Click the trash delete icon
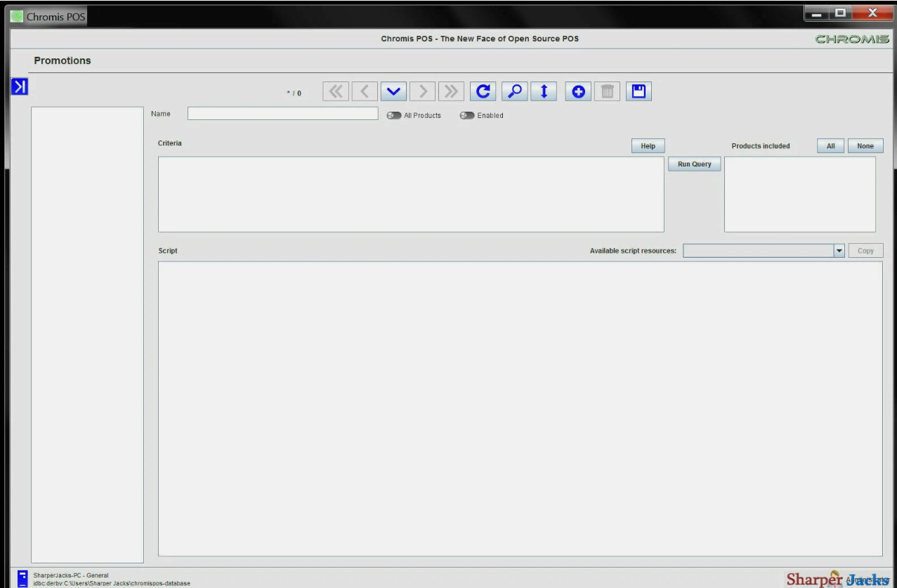This screenshot has width=897, height=588. [608, 91]
